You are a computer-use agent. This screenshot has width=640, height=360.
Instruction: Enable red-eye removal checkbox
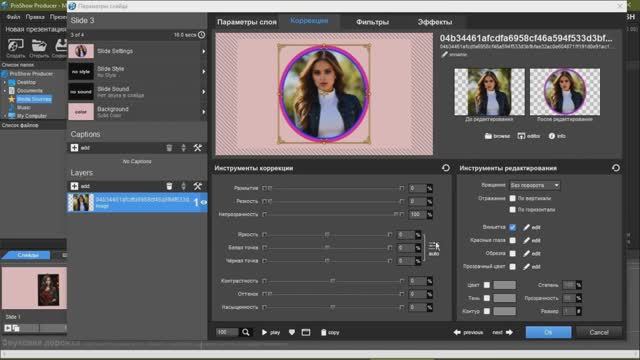(513, 240)
